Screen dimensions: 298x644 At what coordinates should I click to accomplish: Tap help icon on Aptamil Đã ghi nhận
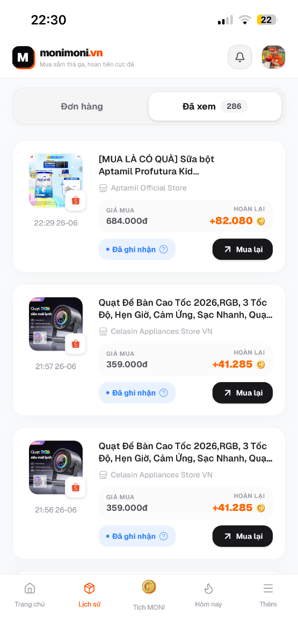(164, 250)
